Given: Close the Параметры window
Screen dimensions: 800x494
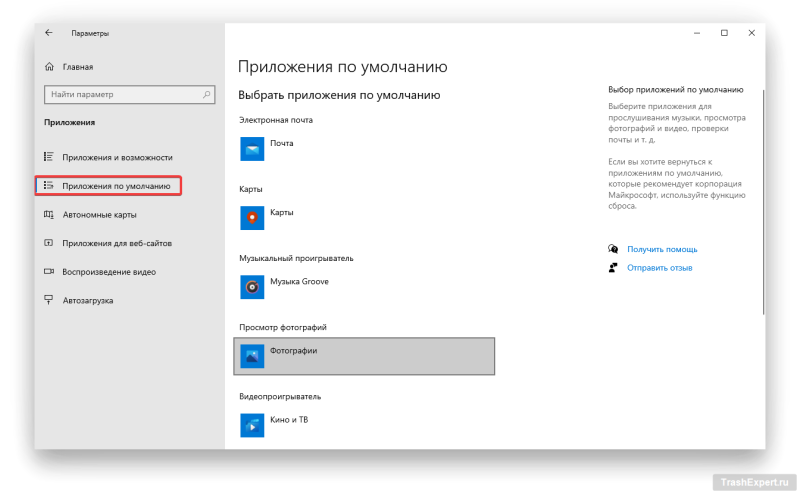Looking at the screenshot, I should pos(751,33).
